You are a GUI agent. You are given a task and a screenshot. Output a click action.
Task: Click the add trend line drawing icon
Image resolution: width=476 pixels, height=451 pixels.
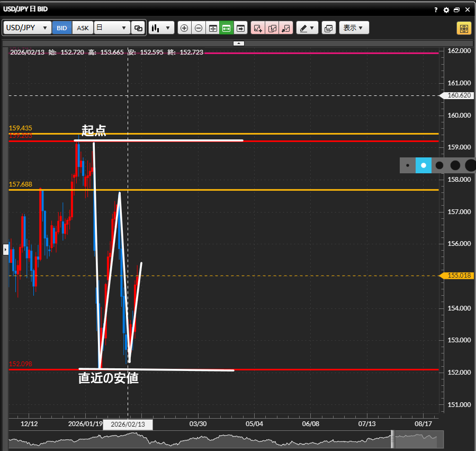(258, 28)
